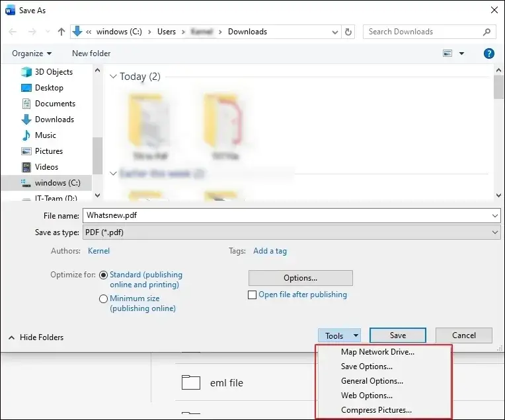Image resolution: width=505 pixels, height=420 pixels.
Task: Click the change view icon
Action: (447, 53)
